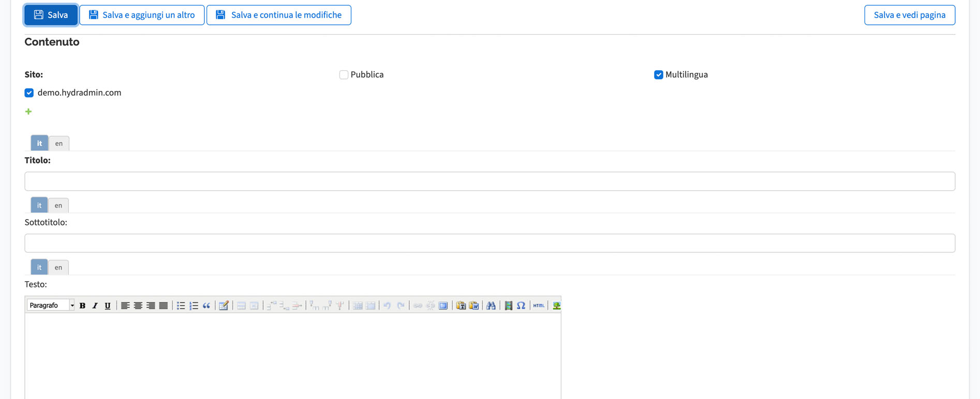Insert image using the picture icon
Screen dimensions: 980x399
556,305
